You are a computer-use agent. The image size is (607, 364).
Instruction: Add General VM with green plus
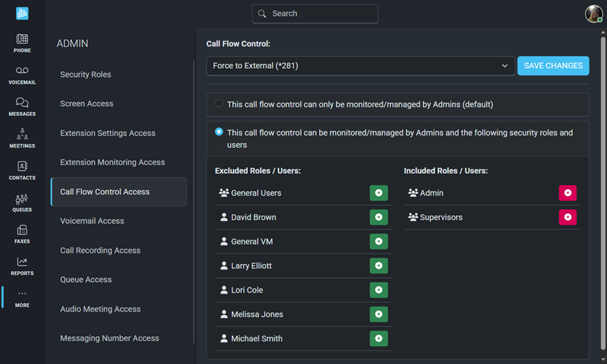(x=378, y=241)
